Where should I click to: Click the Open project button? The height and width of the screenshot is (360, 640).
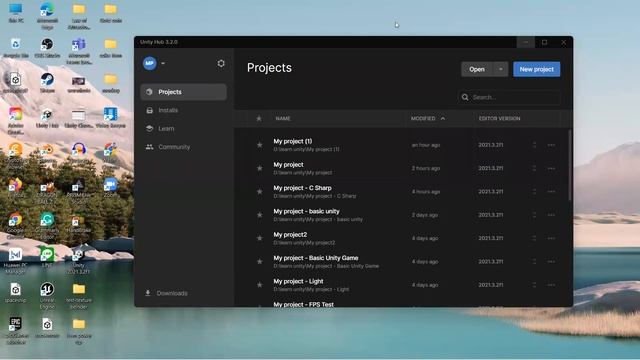[477, 69]
